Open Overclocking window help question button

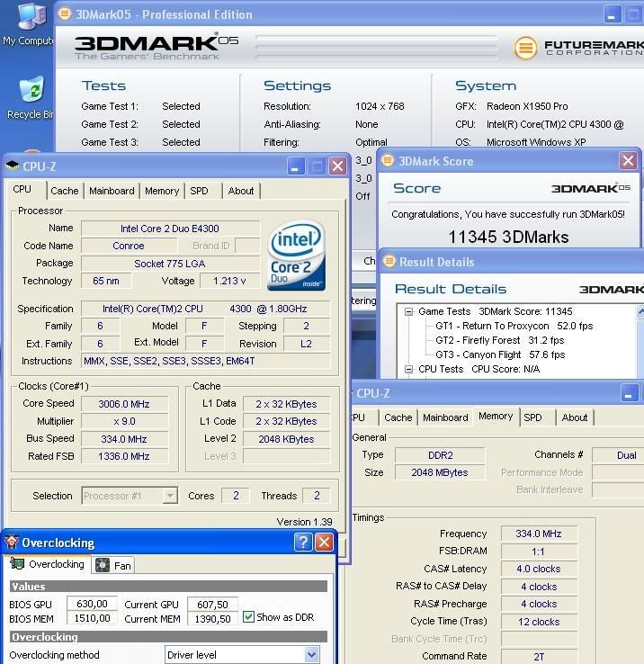pos(303,542)
